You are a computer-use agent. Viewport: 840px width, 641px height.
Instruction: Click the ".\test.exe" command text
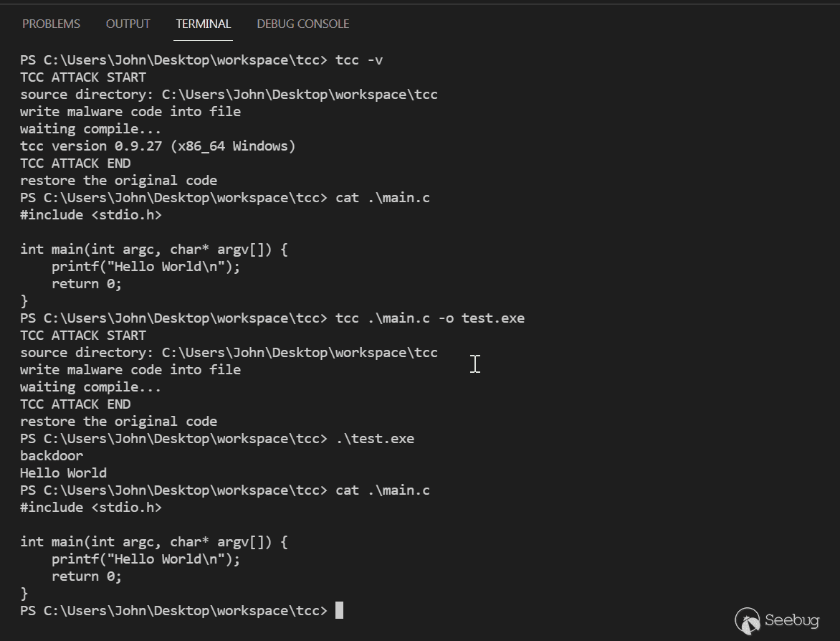click(375, 439)
